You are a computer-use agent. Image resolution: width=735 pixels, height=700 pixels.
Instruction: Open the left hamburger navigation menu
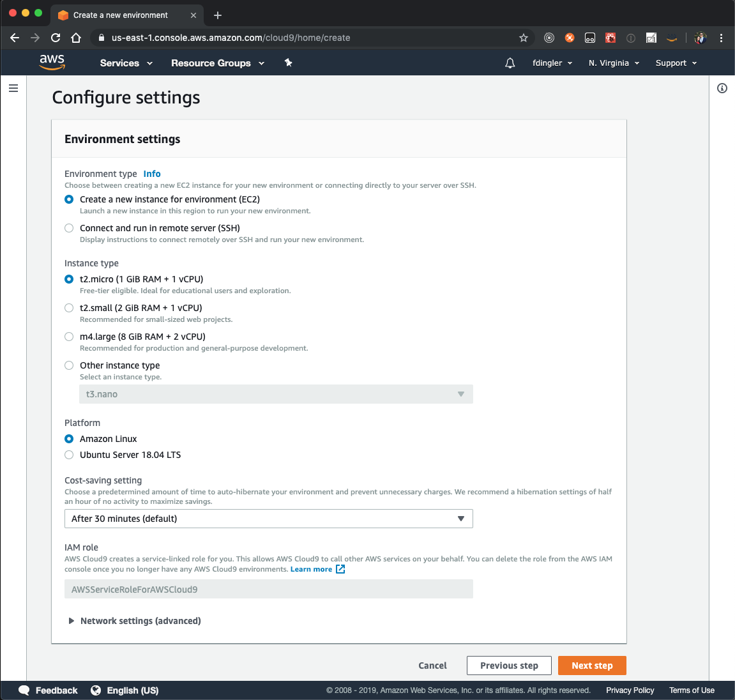(13, 88)
